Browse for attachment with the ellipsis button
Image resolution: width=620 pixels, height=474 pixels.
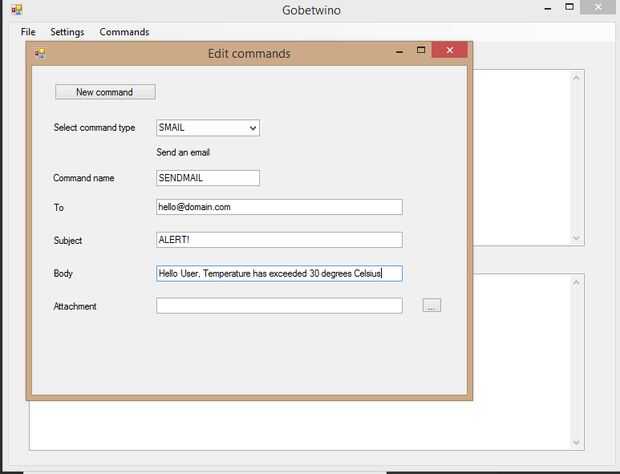[432, 305]
